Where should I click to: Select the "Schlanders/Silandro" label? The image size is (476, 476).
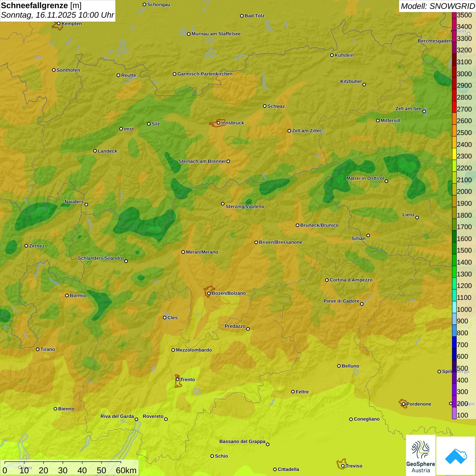tap(101, 258)
